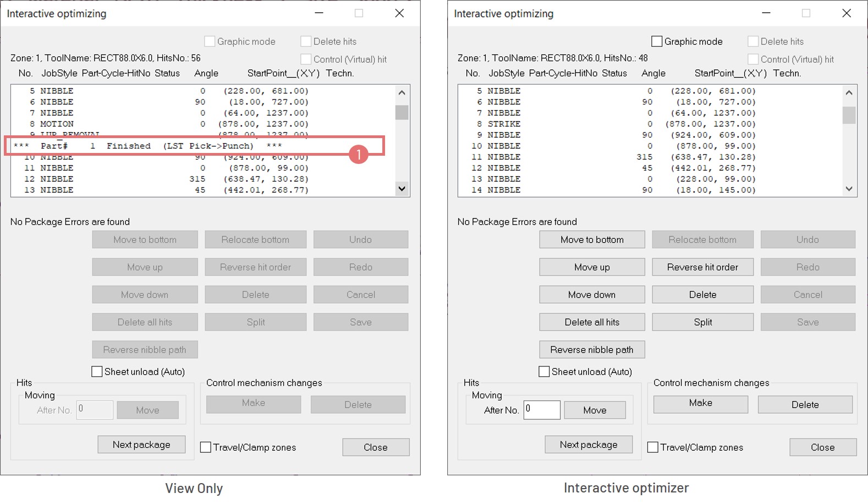The image size is (868, 504).
Task: Click Next package in View Only dialog
Action: click(x=141, y=445)
